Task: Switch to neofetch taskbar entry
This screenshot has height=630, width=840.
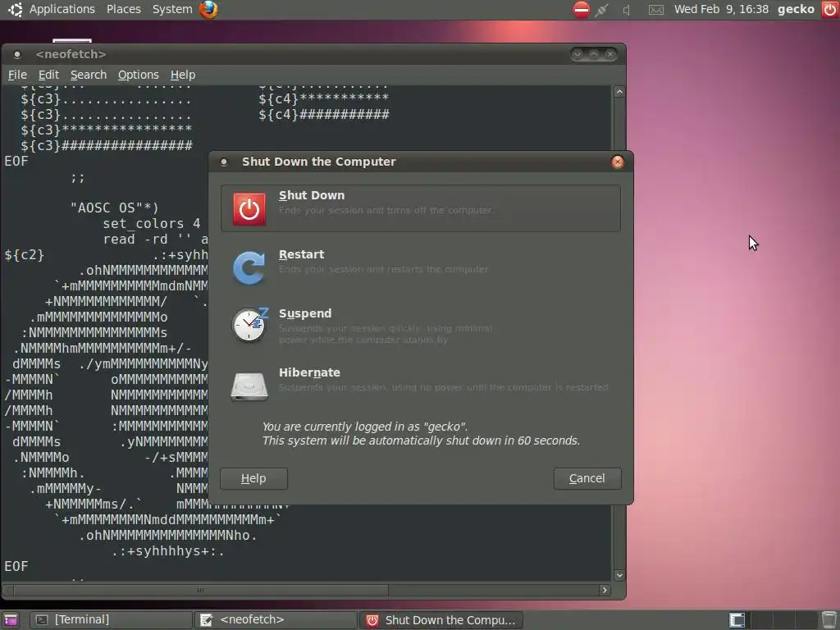Action: 276,620
